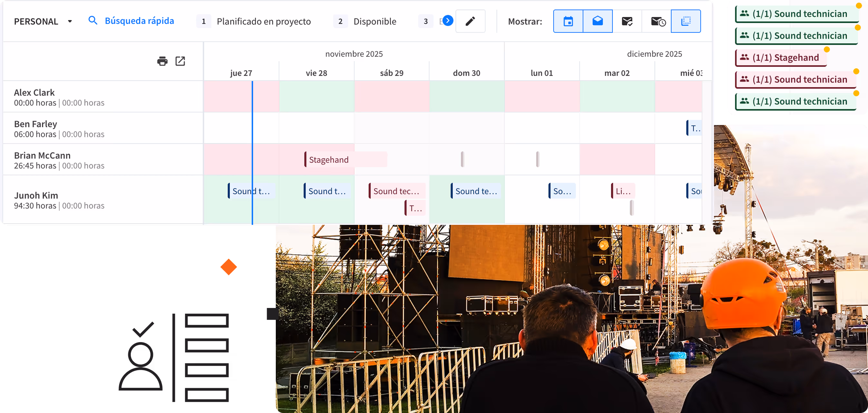Click the magnifier search icon
The height and width of the screenshot is (413, 868).
point(93,21)
